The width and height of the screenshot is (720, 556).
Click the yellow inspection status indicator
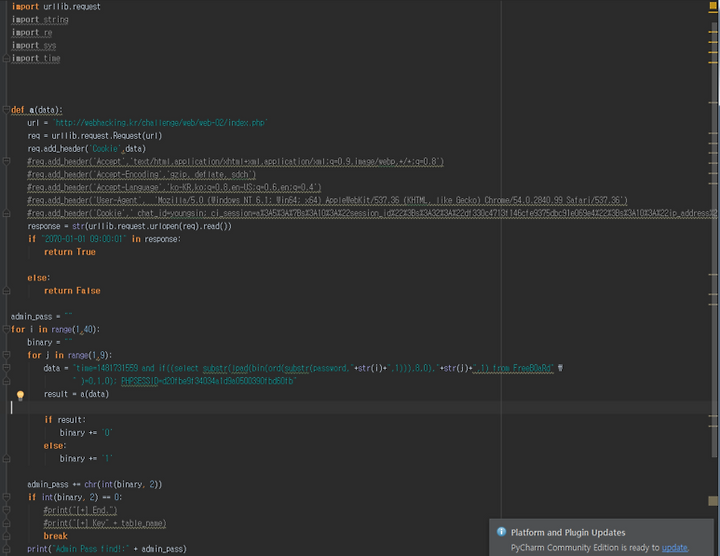point(713,6)
